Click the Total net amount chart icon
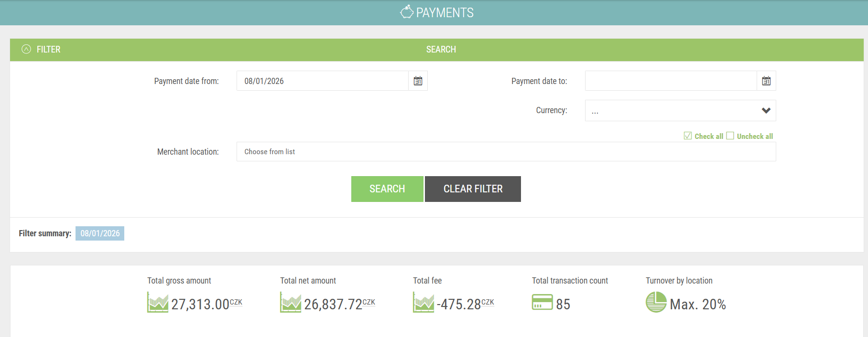The width and height of the screenshot is (868, 337). (291, 303)
